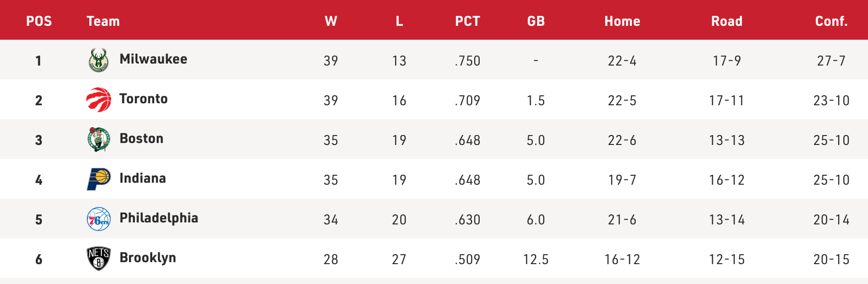Open the Milwaukee team link

153,59
